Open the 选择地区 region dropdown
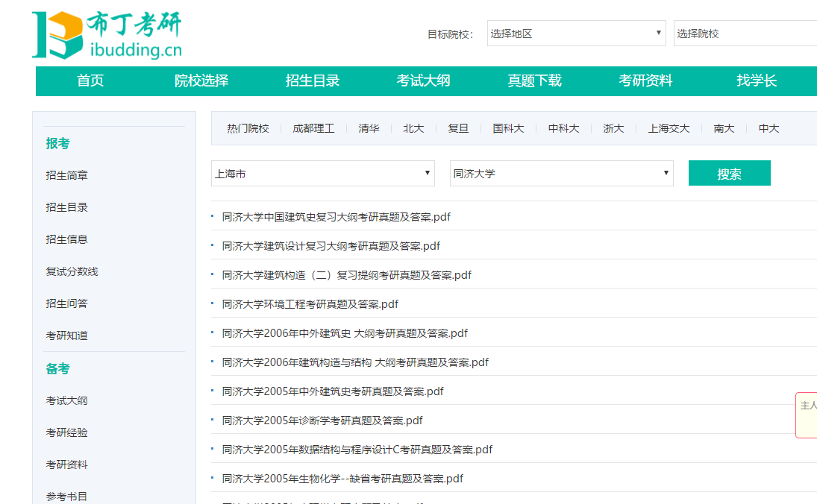 tap(576, 34)
